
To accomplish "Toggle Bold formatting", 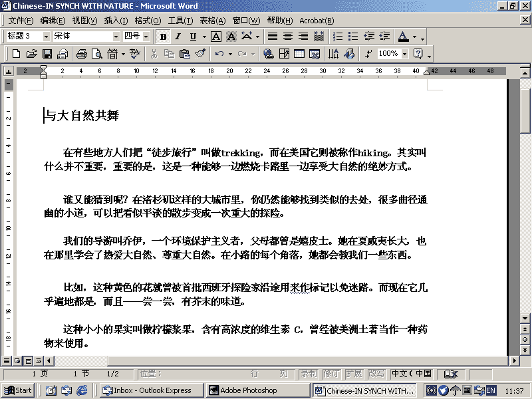I will pos(163,37).
